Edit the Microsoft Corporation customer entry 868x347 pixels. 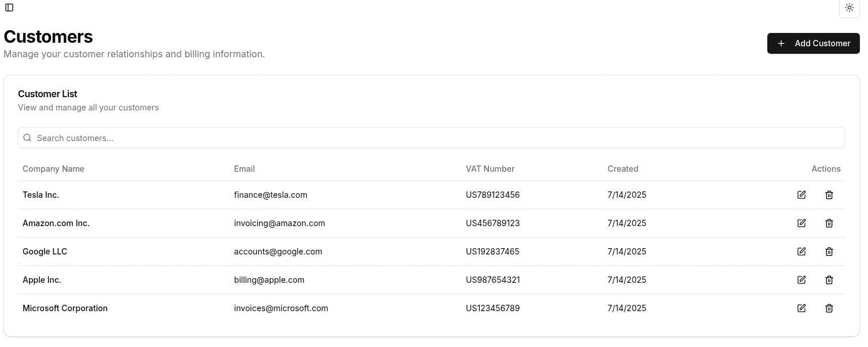801,308
